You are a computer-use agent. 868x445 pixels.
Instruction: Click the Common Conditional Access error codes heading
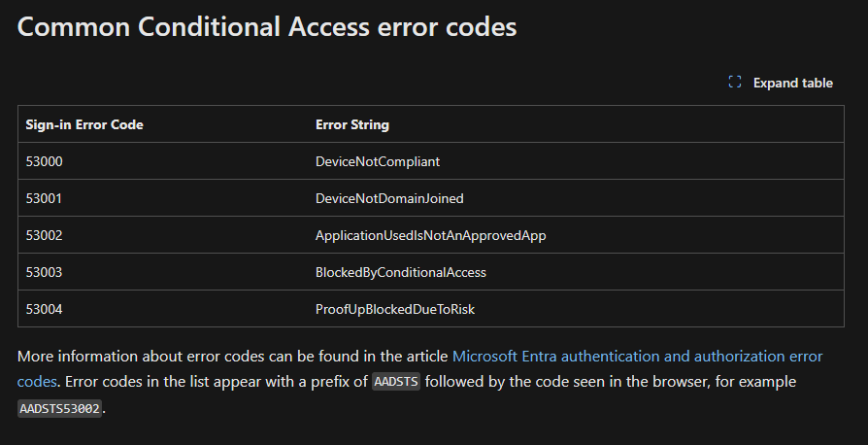pos(267,27)
